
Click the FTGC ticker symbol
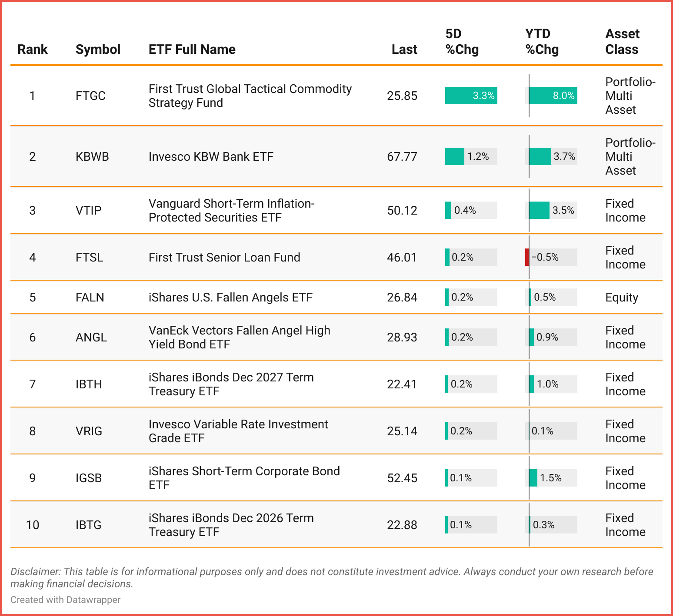[90, 96]
